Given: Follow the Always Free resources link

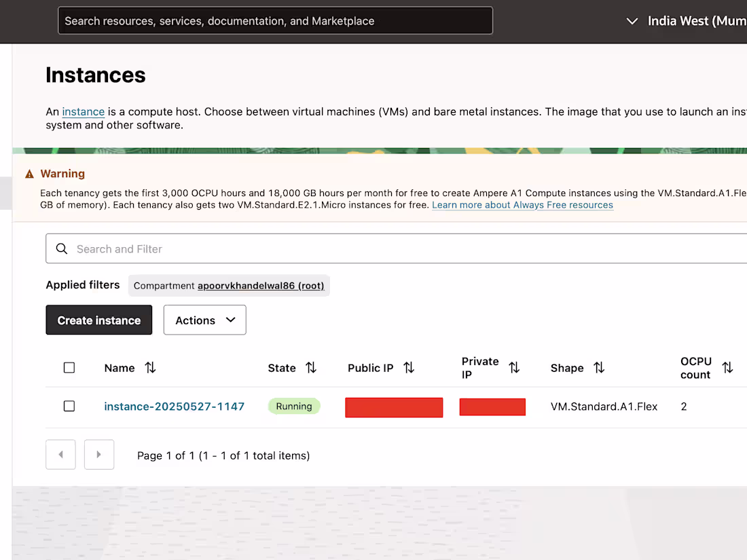Looking at the screenshot, I should [522, 204].
